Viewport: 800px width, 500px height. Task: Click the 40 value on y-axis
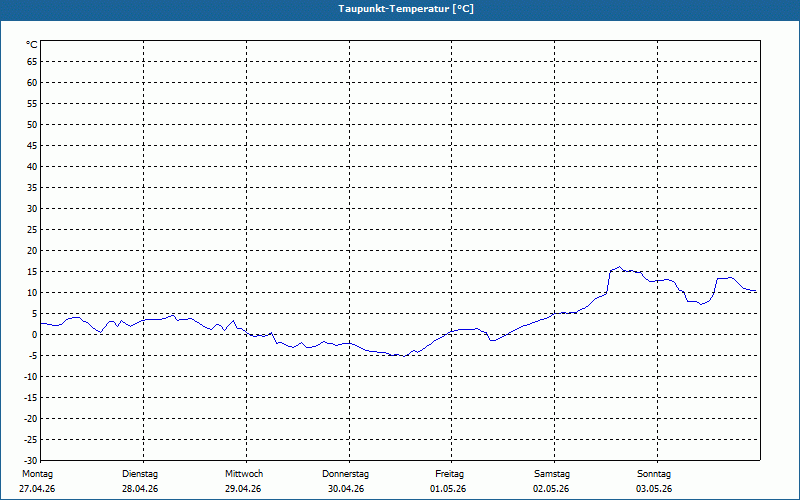click(x=32, y=167)
